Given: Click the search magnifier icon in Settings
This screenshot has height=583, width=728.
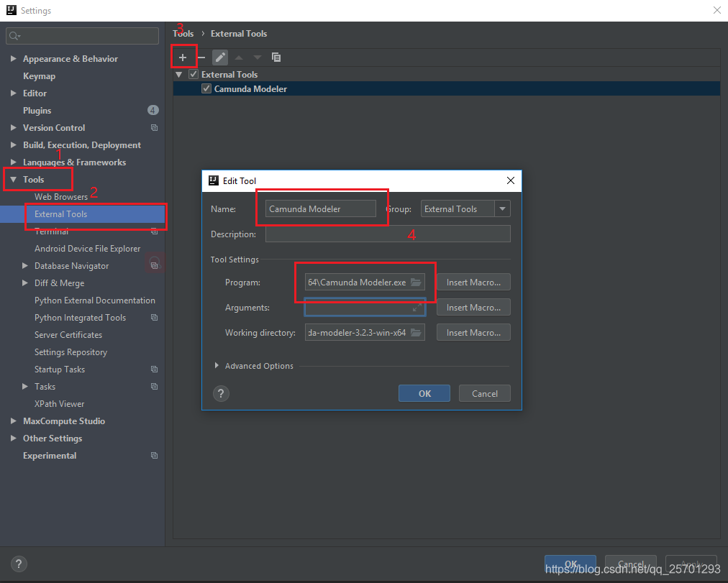Looking at the screenshot, I should pos(14,36).
